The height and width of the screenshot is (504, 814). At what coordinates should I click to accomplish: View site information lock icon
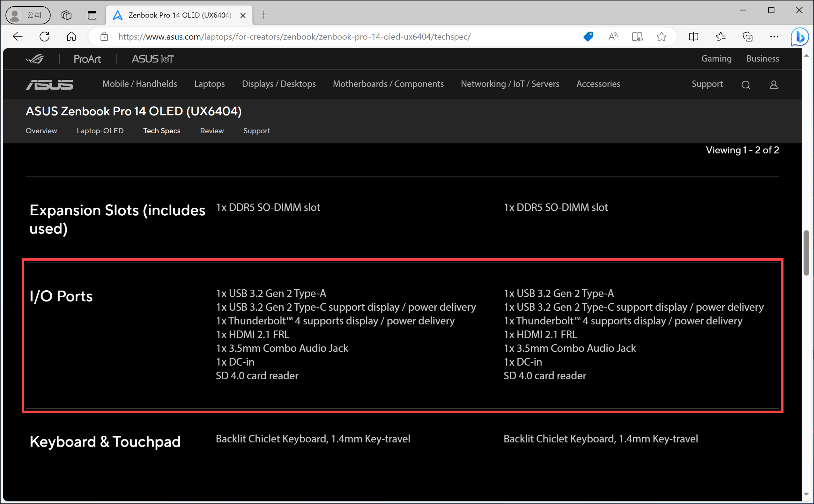pyautogui.click(x=104, y=36)
